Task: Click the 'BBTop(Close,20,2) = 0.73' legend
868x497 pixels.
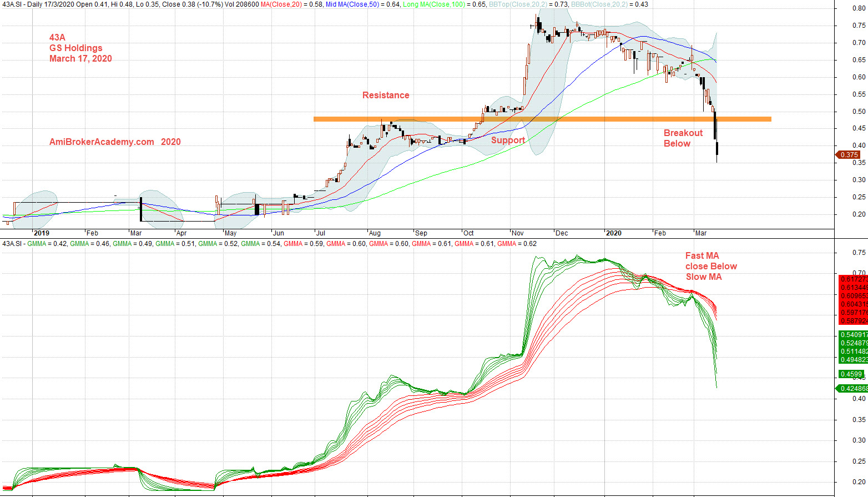Action: coord(528,4)
